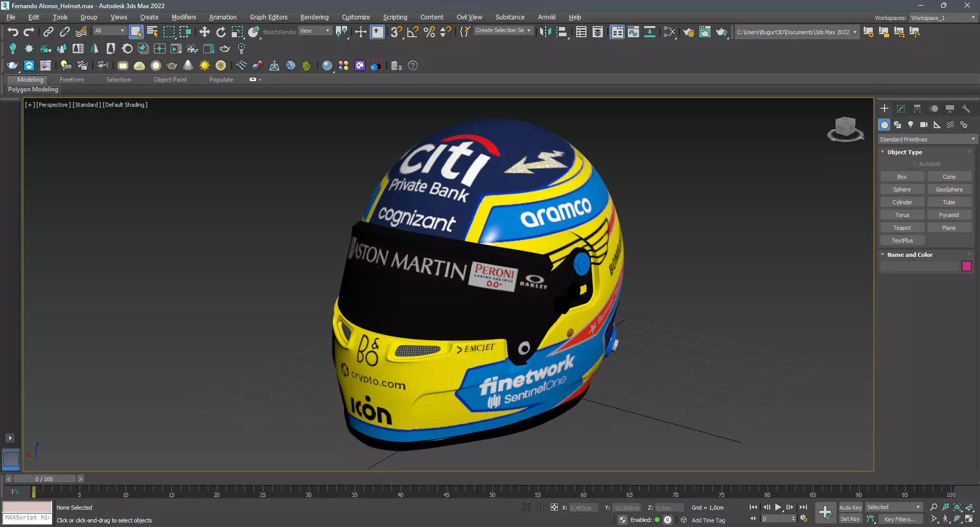
Task: Open the project path dropdown
Action: (796, 32)
